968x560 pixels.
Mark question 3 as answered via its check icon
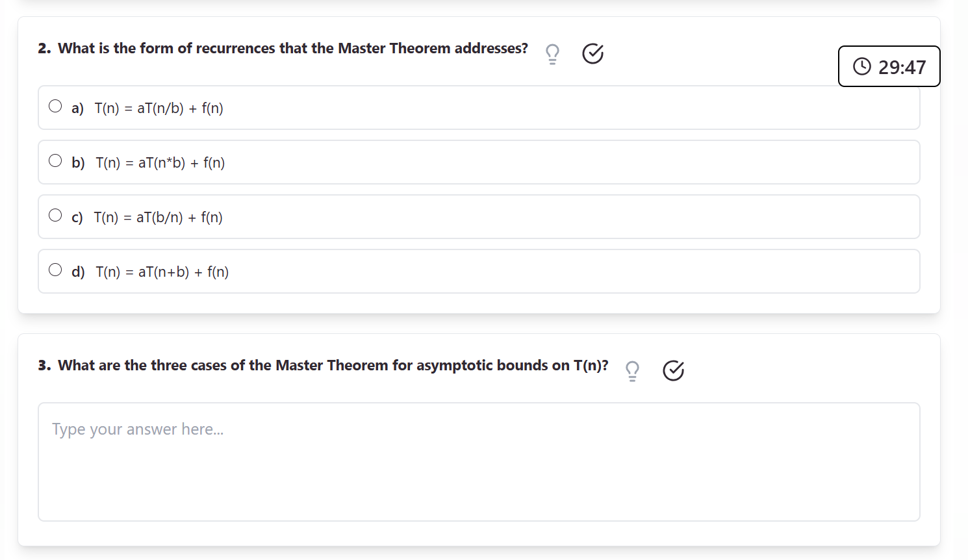pos(673,371)
